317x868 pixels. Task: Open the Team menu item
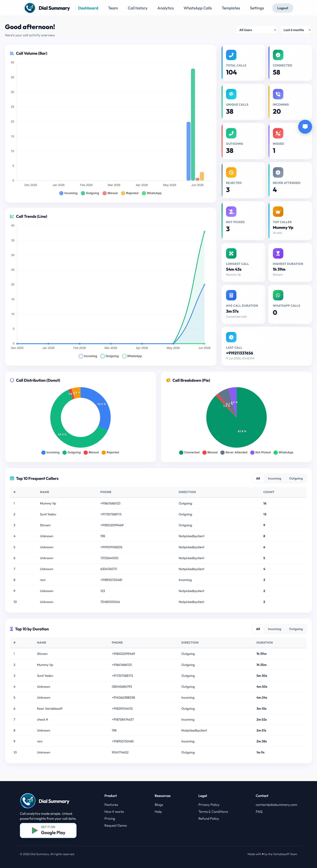click(x=113, y=8)
